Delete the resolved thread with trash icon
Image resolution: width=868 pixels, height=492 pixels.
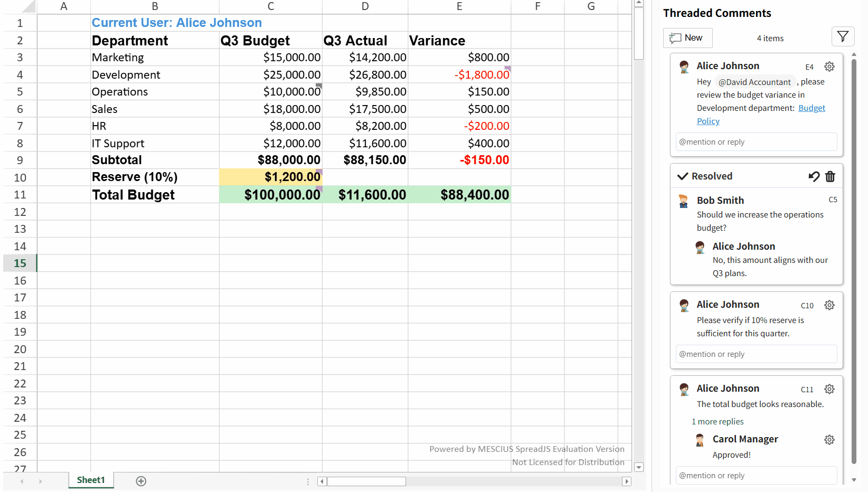coord(831,176)
